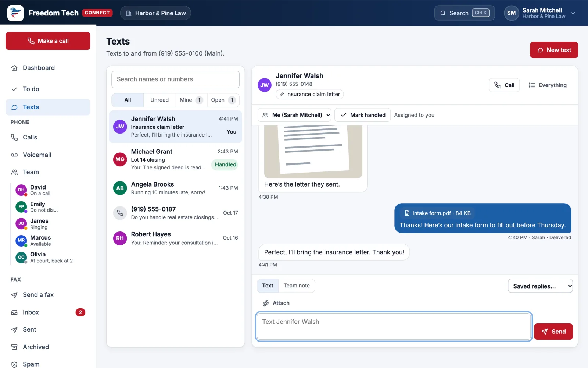This screenshot has width=588, height=368.
Task: Open the Saved replies dropdown
Action: pos(540,286)
